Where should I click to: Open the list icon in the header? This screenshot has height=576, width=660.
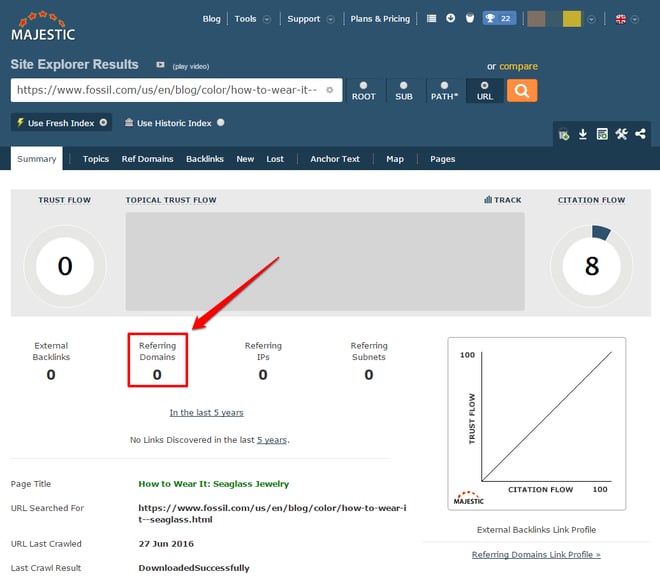(431, 19)
